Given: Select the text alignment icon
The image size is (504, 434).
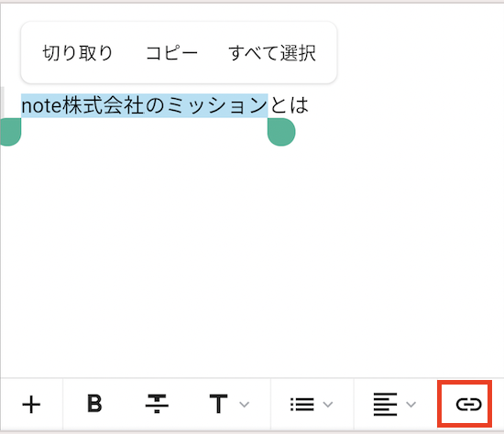Looking at the screenshot, I should 385,404.
